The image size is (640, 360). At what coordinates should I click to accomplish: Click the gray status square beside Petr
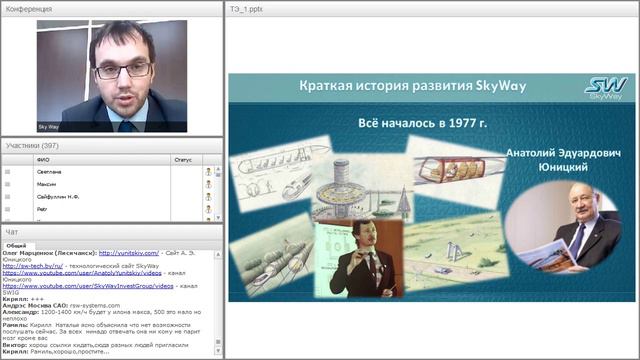[x=7, y=209]
